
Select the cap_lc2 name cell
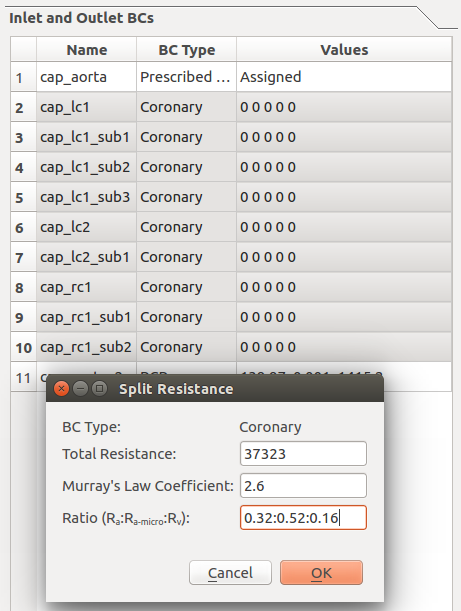point(87,227)
